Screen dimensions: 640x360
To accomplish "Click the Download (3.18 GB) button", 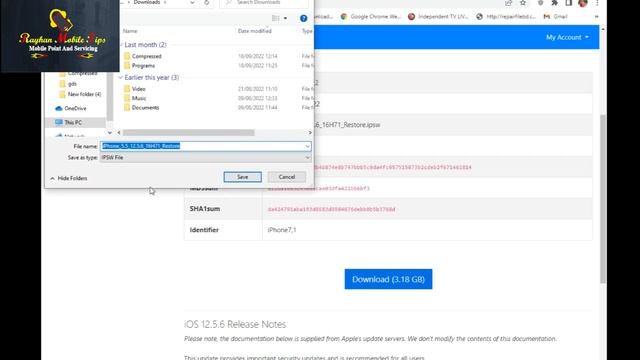I will (388, 279).
